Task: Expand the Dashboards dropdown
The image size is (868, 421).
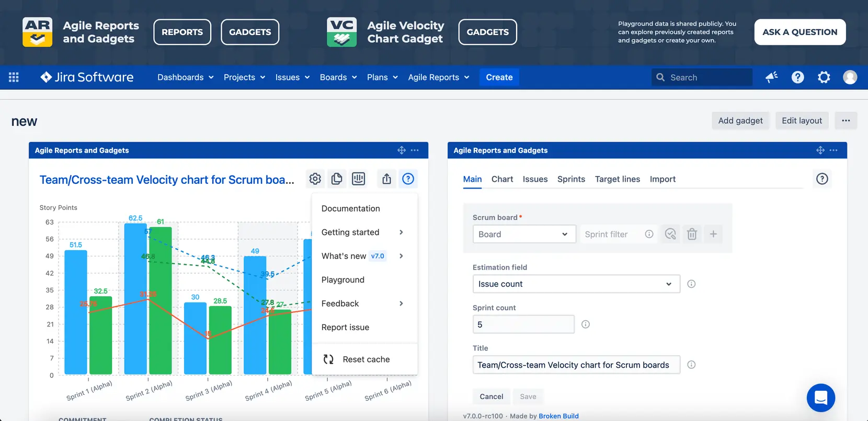Action: [x=186, y=77]
